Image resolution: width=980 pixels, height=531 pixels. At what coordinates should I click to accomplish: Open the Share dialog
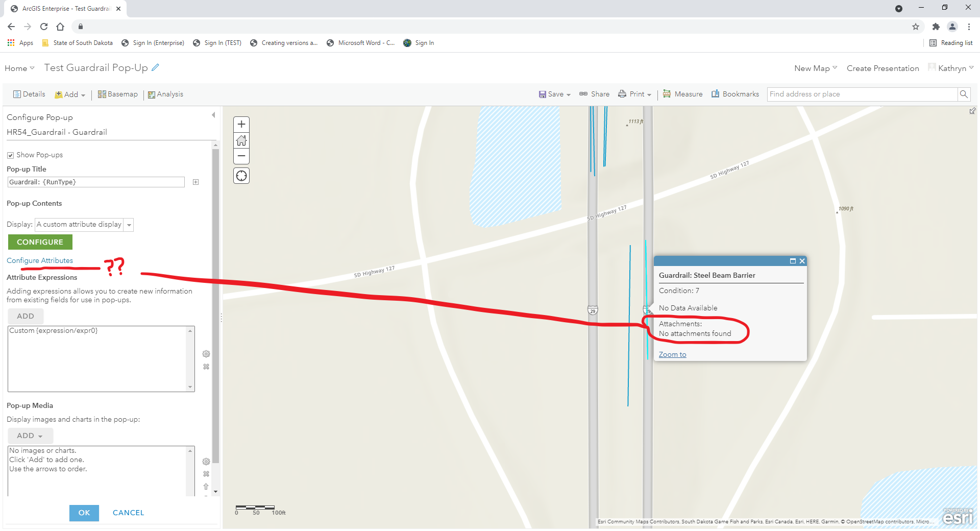click(x=595, y=94)
